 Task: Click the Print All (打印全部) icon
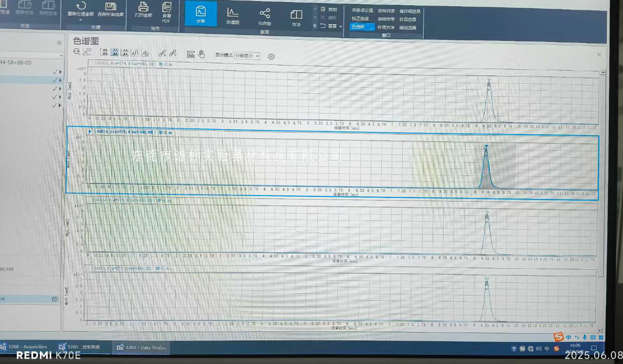tap(143, 7)
